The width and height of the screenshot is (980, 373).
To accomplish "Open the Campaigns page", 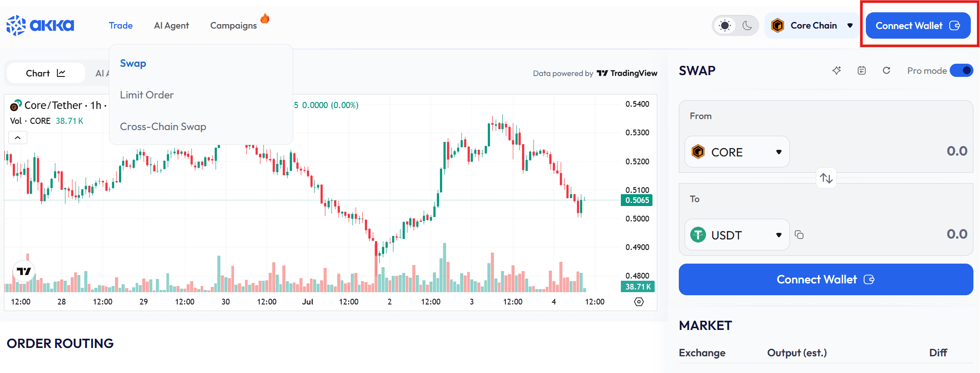I will (x=234, y=25).
